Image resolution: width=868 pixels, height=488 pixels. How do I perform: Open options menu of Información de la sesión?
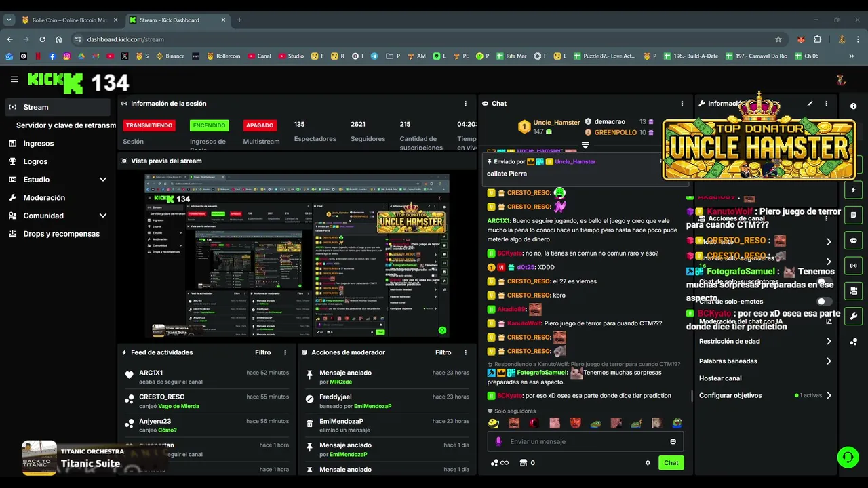tap(465, 104)
